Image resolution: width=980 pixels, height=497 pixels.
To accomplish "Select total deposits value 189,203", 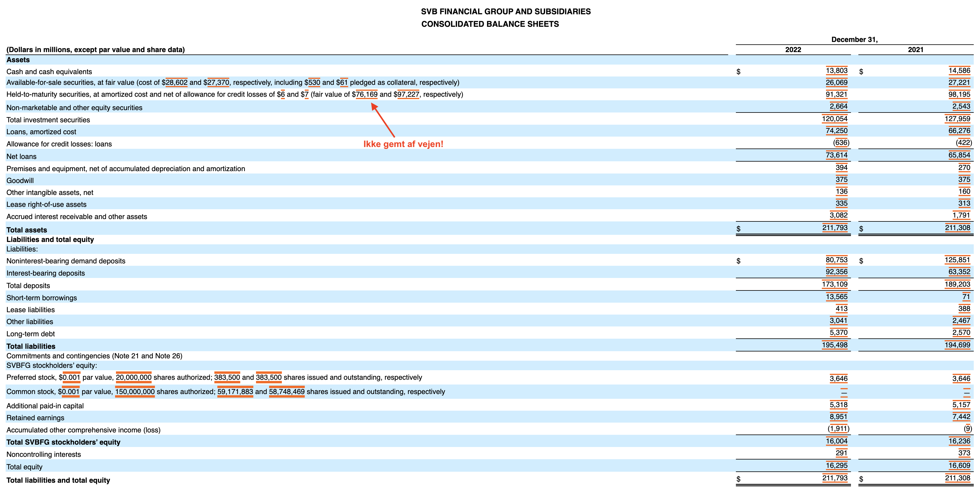I will [x=958, y=285].
